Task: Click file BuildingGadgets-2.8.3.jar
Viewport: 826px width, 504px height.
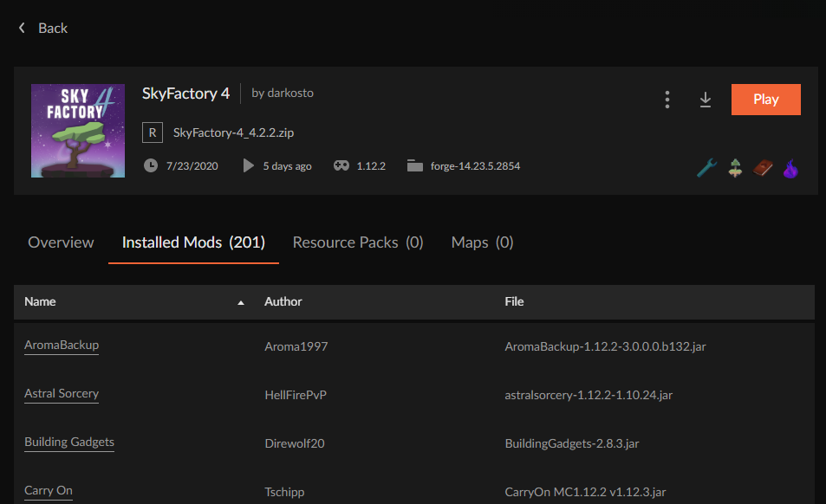Action: coord(571,443)
